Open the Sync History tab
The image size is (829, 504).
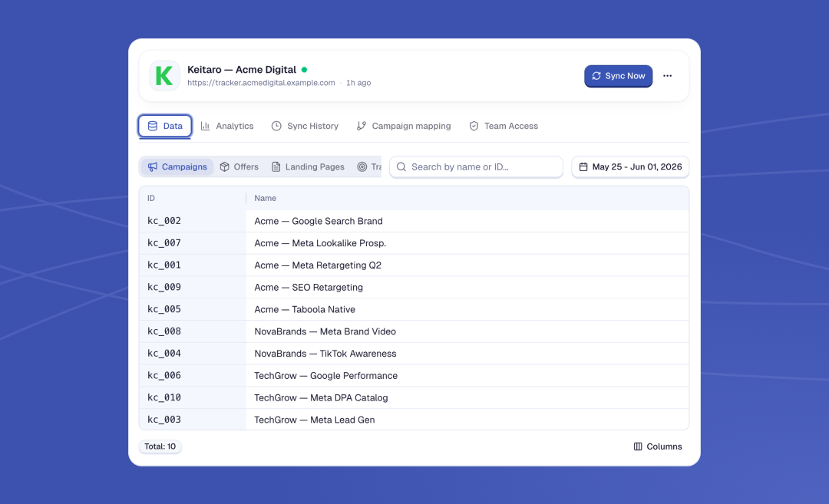click(305, 127)
